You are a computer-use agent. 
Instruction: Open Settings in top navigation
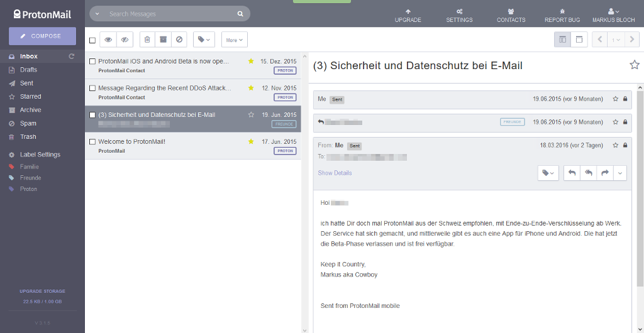tap(459, 16)
